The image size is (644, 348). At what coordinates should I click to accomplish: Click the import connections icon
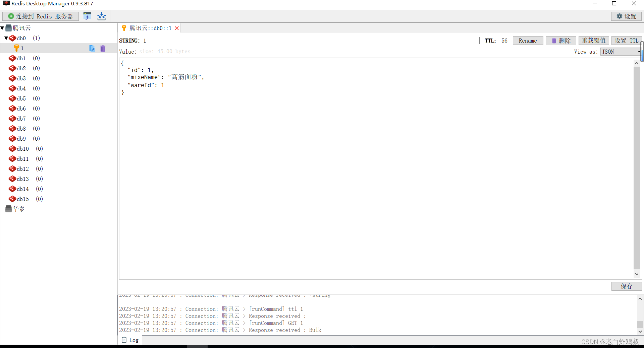coord(87,16)
